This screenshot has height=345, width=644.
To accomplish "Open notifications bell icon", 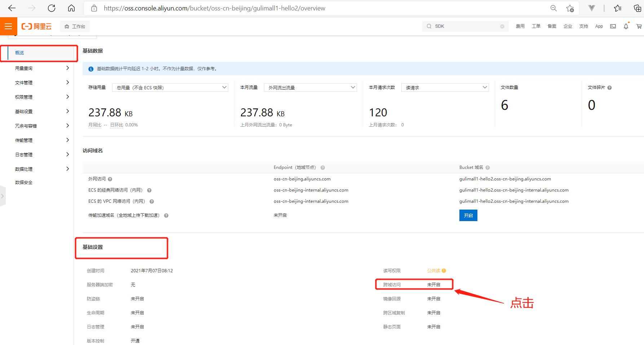I will point(626,26).
